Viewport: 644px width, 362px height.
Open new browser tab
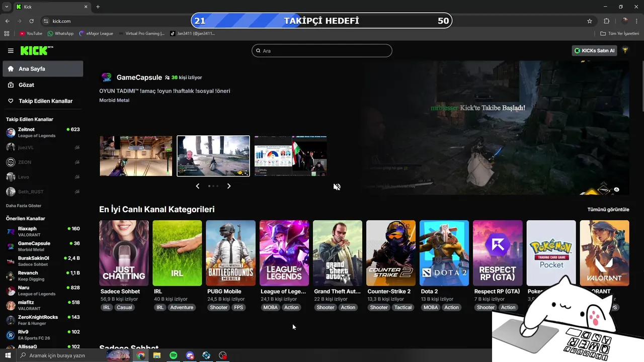pyautogui.click(x=98, y=7)
